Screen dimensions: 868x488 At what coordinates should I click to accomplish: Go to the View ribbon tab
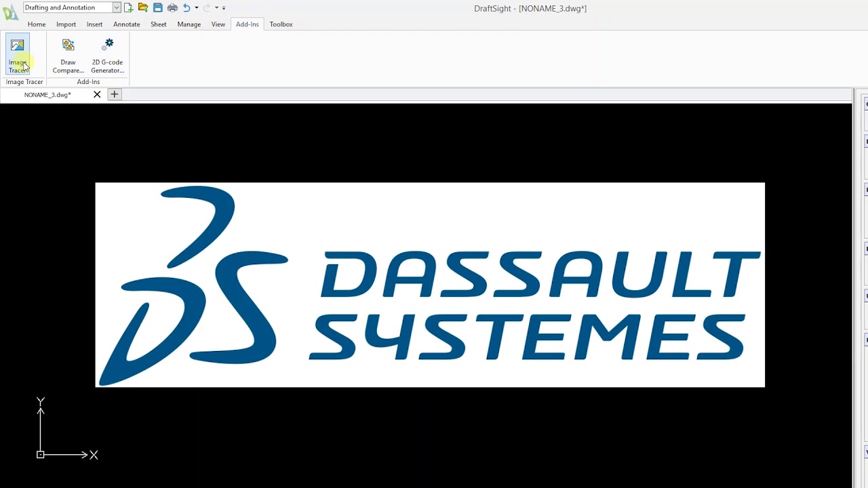tap(218, 24)
